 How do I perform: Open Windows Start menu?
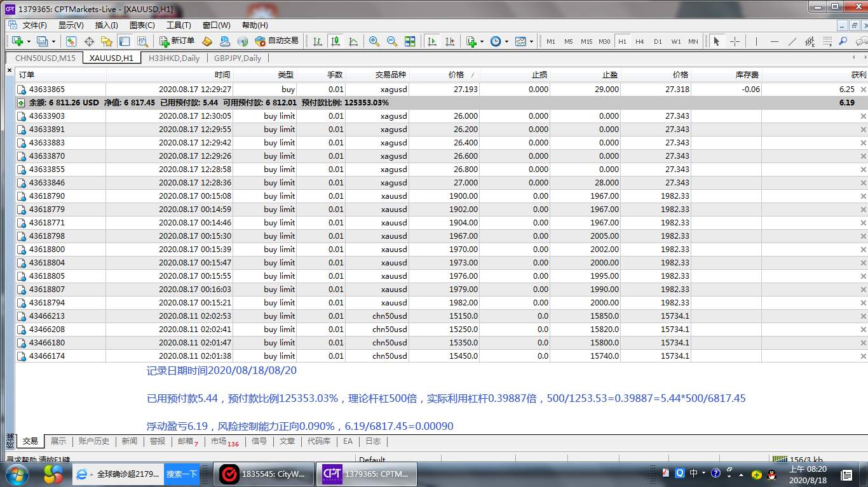pos(16,474)
